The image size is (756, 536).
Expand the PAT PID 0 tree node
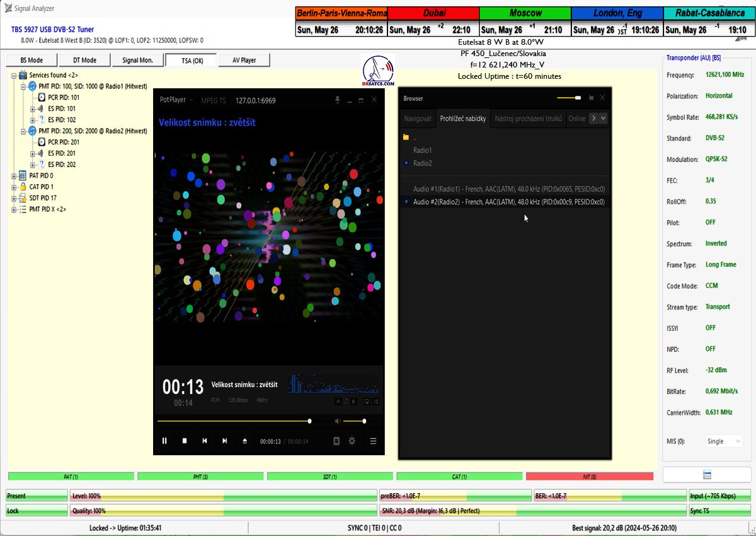coord(14,176)
